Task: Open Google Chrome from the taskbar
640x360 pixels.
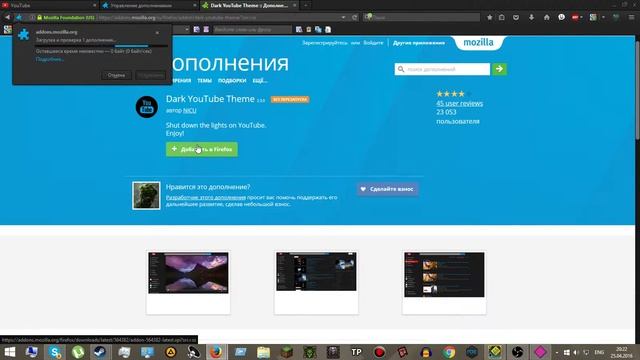Action: tap(449, 352)
